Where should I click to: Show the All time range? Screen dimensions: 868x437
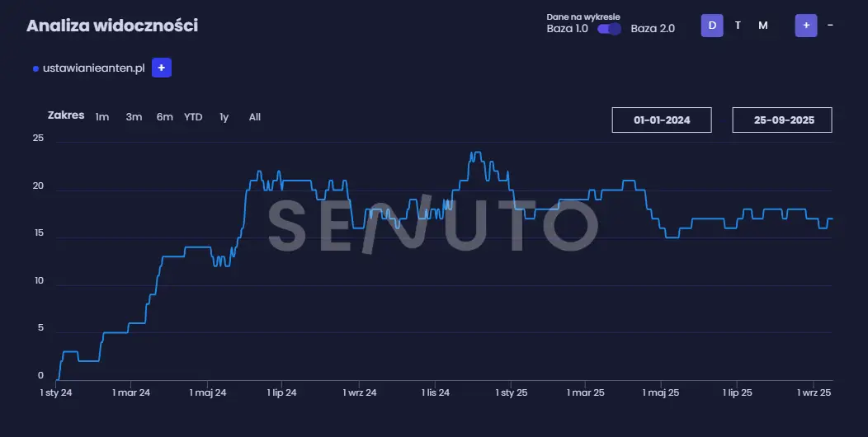click(255, 117)
